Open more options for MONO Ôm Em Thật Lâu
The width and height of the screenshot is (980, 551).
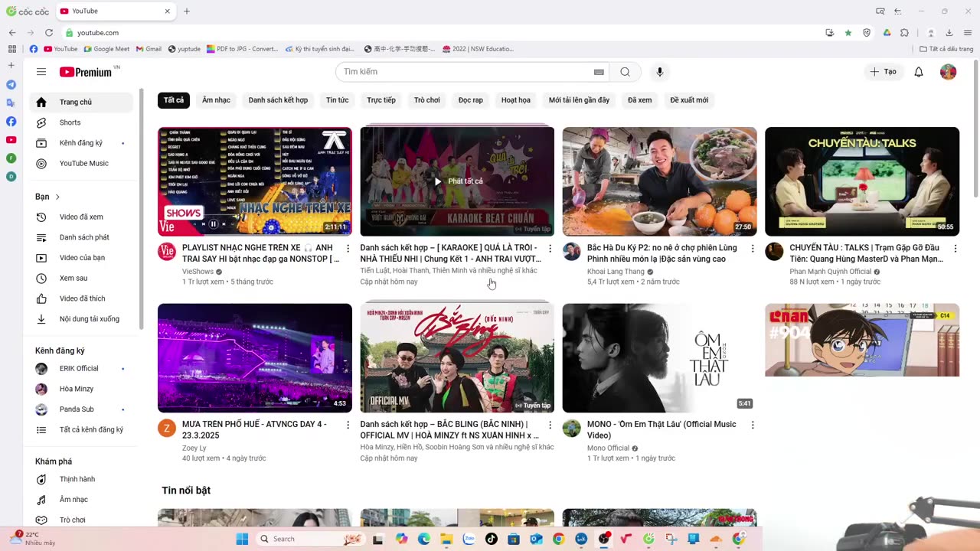click(x=753, y=425)
